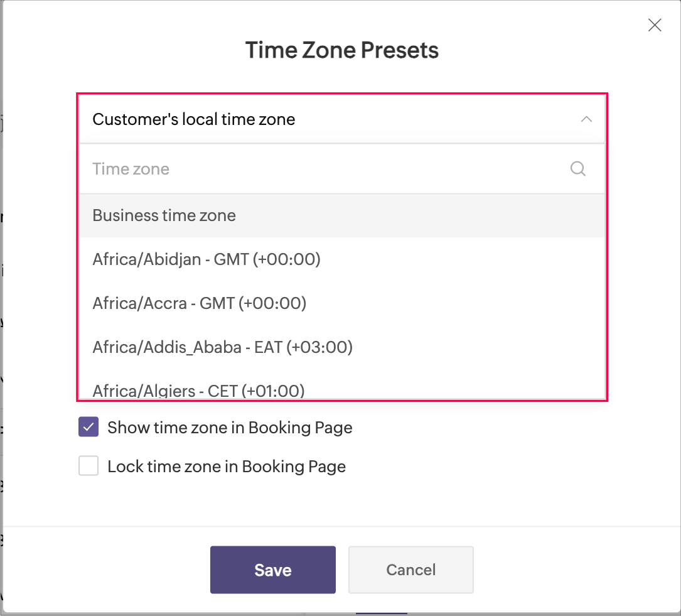Click the empty Lock checkbox square

coord(88,466)
